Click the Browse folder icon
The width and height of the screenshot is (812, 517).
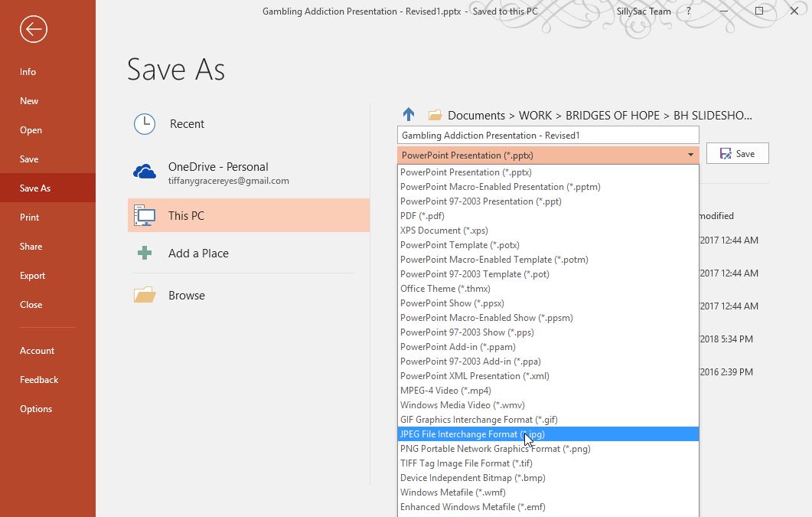tap(145, 296)
